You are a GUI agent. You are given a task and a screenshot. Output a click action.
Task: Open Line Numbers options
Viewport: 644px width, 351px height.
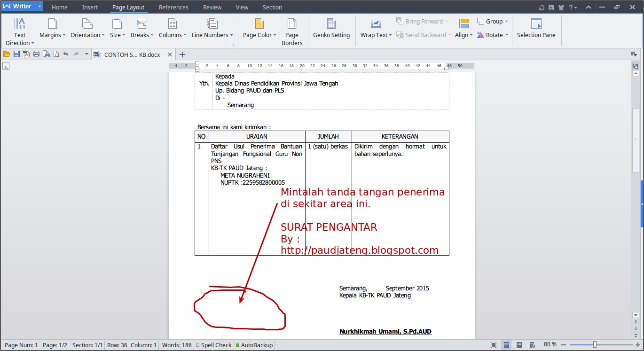[212, 28]
